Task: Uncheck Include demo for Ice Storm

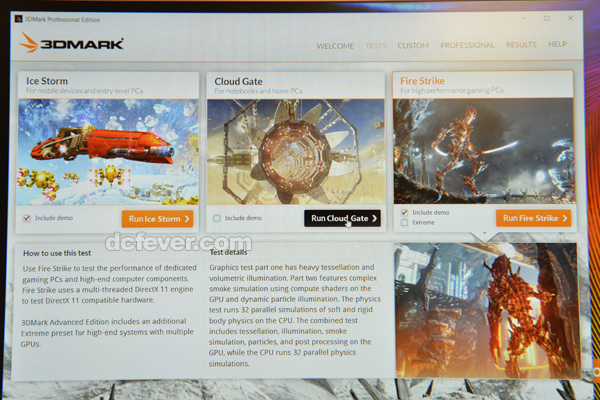Action: [27, 218]
